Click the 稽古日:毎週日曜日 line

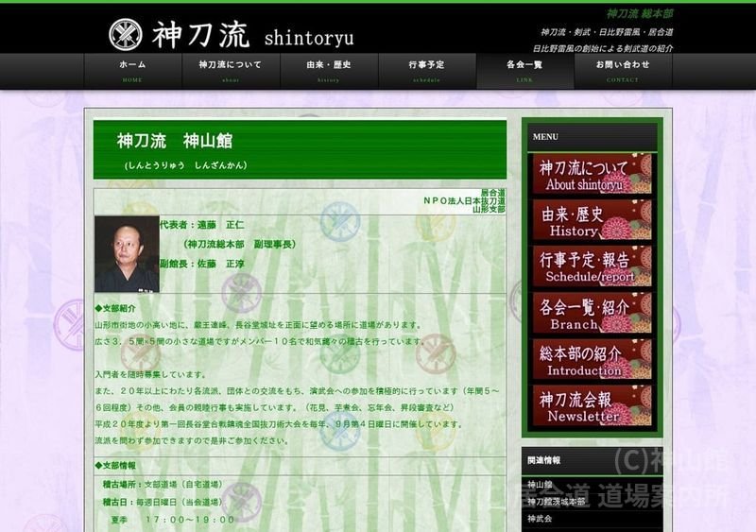(163, 502)
